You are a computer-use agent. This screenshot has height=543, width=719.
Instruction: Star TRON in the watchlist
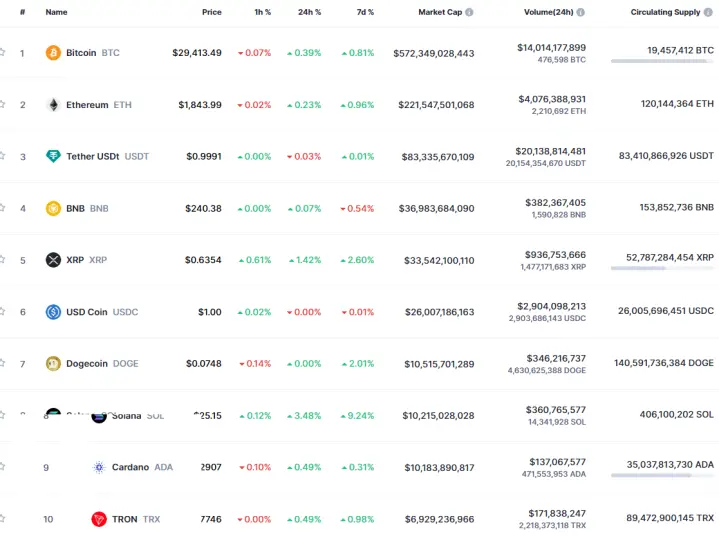pos(2,519)
